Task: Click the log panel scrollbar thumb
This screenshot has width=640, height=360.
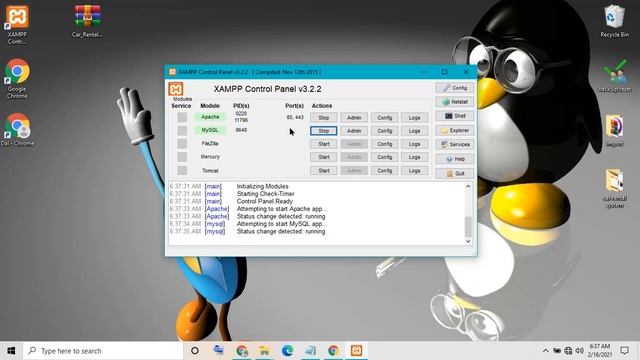Action: [x=468, y=227]
